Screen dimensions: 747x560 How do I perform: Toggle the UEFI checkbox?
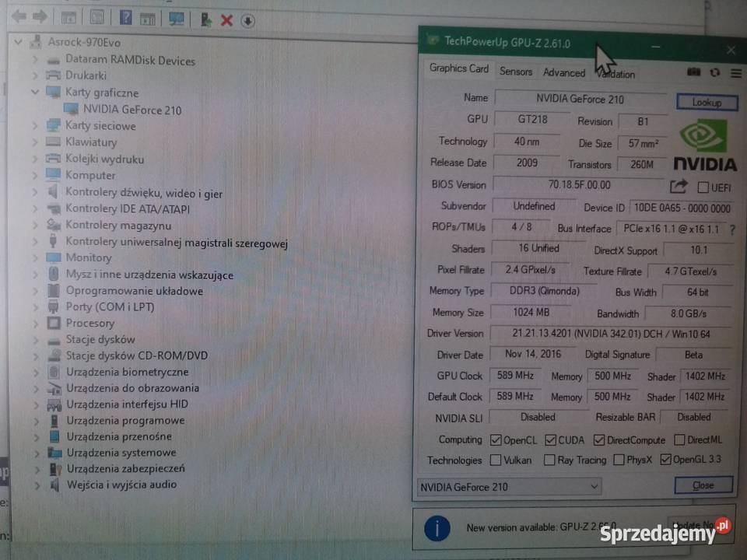click(703, 187)
